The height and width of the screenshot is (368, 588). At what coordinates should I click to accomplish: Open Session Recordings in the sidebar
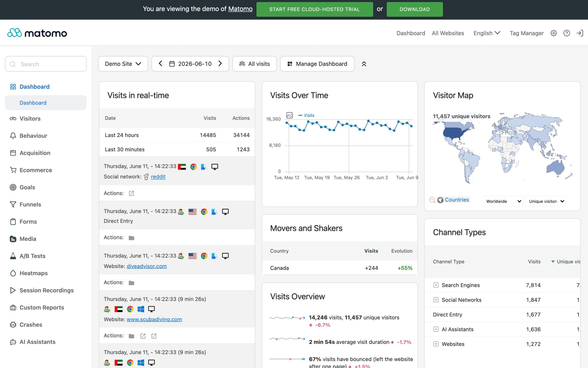pos(46,290)
